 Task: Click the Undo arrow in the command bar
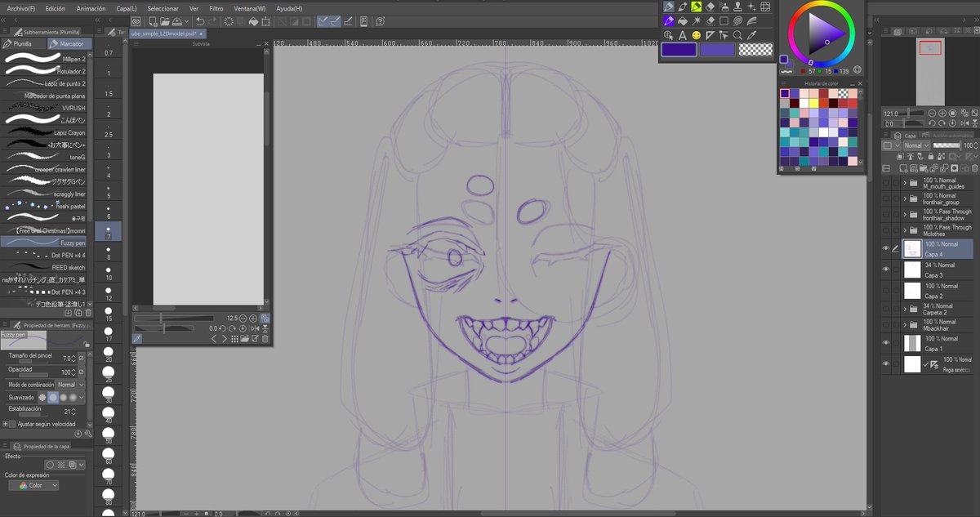(x=200, y=21)
